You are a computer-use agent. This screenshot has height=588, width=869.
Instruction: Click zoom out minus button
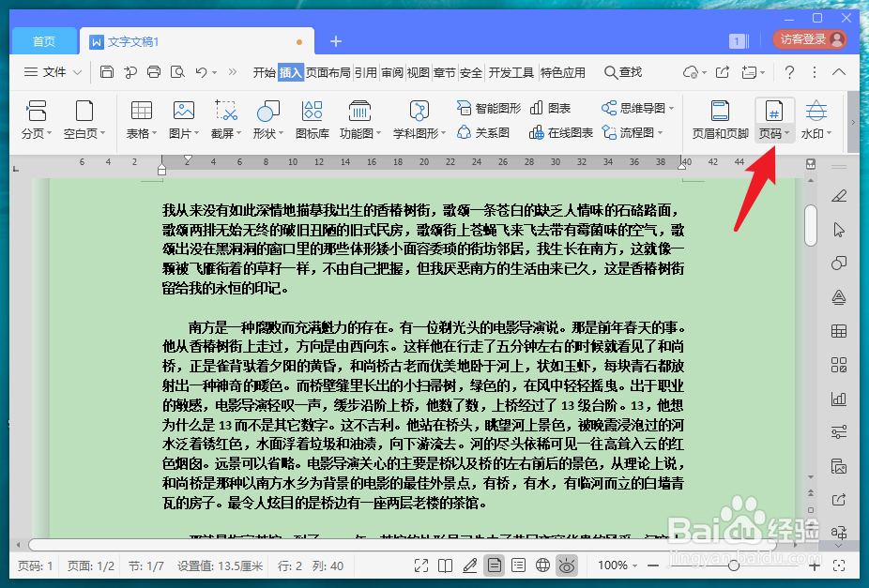click(x=653, y=565)
